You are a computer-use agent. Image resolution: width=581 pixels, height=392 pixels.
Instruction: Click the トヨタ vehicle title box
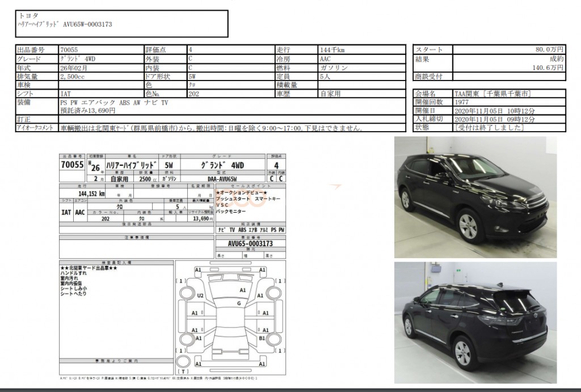tap(122, 23)
